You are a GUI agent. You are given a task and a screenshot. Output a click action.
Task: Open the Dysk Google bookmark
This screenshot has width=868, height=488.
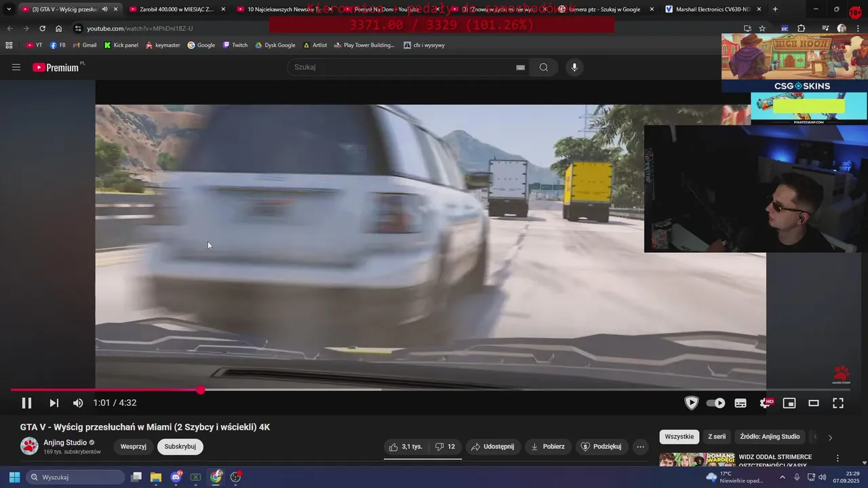(x=275, y=45)
